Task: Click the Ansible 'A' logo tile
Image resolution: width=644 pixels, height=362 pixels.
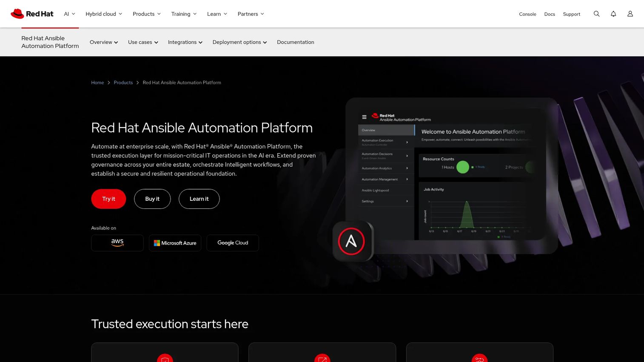Action: (351, 241)
